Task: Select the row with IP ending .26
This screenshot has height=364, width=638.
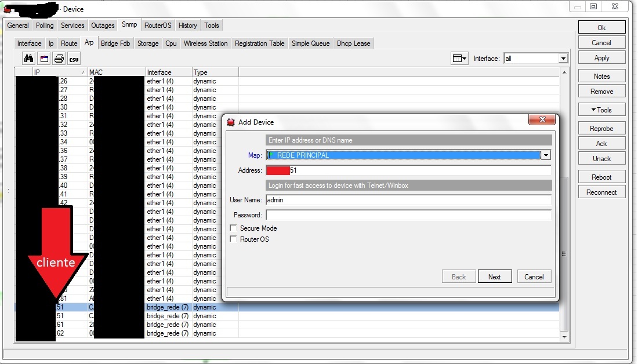Action: [x=287, y=81]
